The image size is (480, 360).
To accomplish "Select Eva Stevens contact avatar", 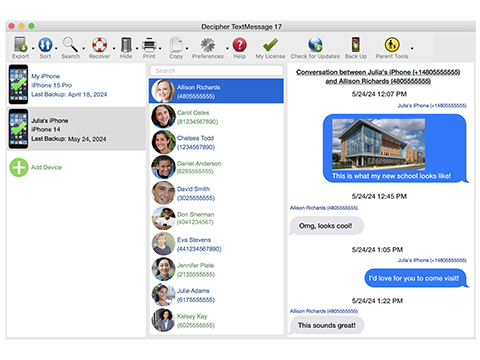I will (163, 244).
